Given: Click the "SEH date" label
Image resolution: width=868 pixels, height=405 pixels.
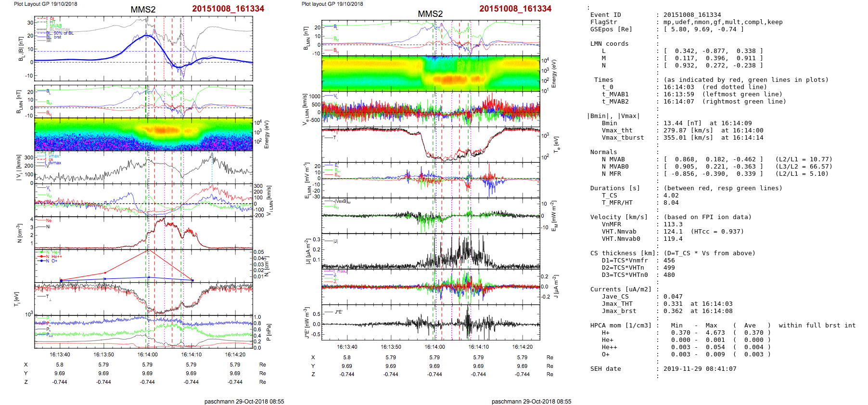Looking at the screenshot, I should click(x=606, y=369).
